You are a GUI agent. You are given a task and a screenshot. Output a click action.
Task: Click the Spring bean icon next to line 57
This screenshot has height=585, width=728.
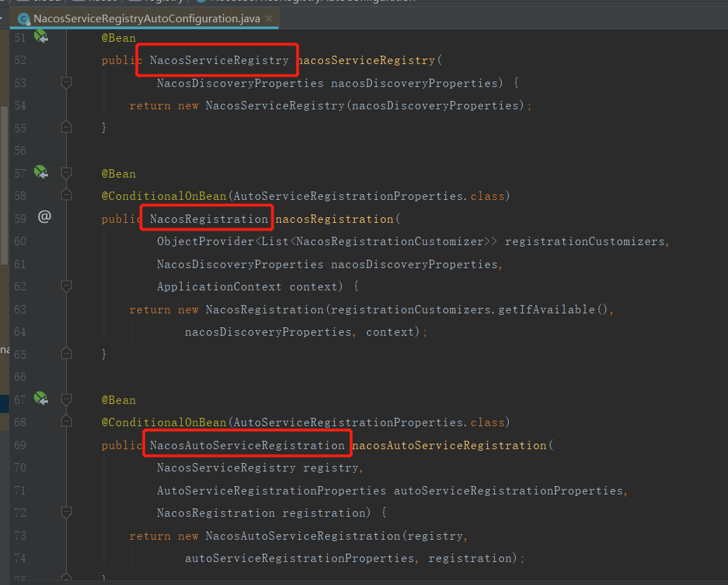click(x=41, y=173)
